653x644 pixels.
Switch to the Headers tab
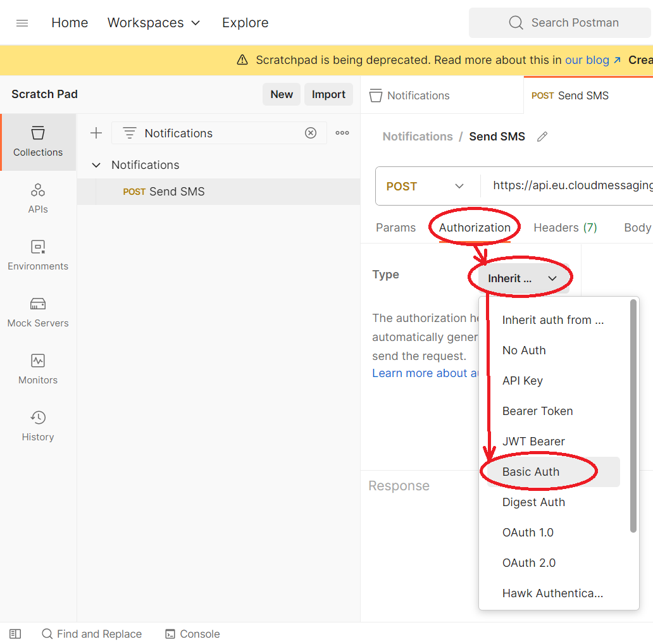(564, 228)
